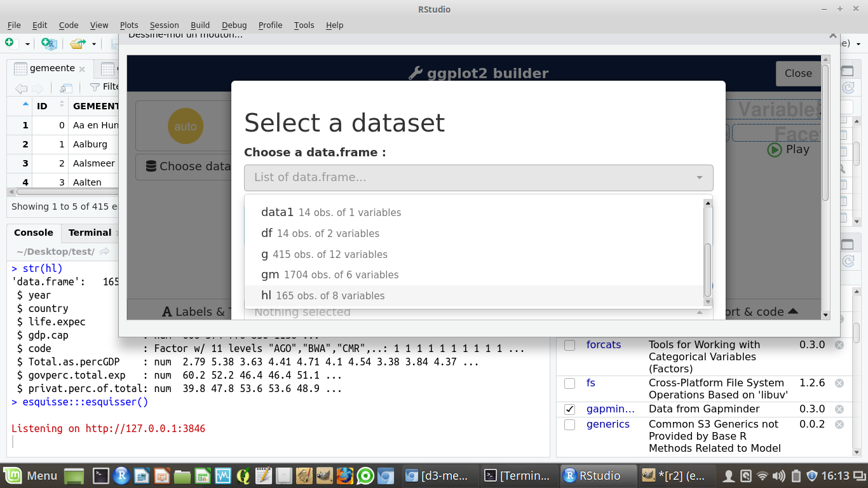Open the File menu

(14, 25)
